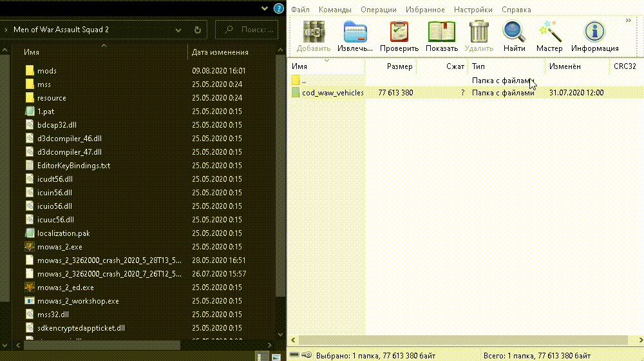Select the mss32.dll file
This screenshot has width=644, height=361.
[53, 315]
